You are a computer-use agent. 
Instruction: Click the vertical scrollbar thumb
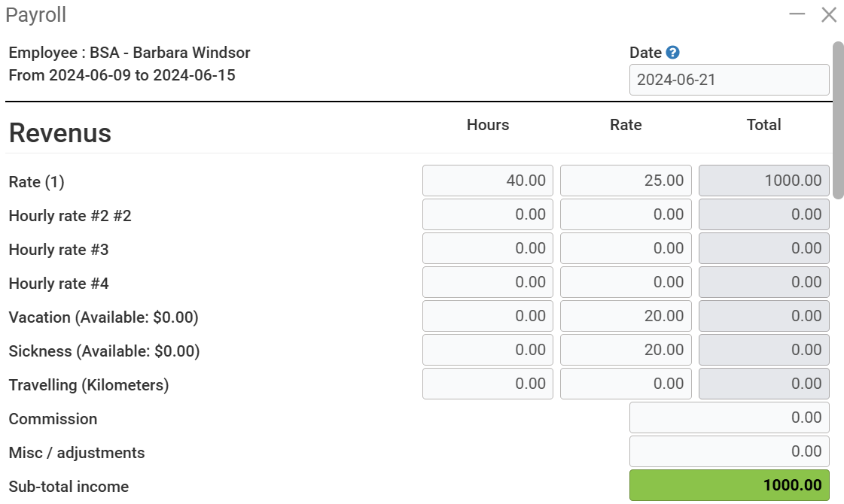(x=838, y=120)
